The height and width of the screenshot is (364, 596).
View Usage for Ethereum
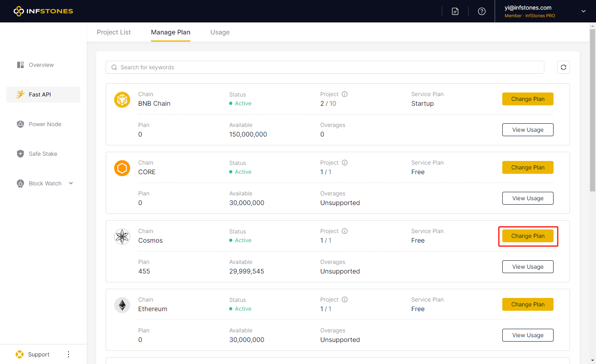[528, 335]
